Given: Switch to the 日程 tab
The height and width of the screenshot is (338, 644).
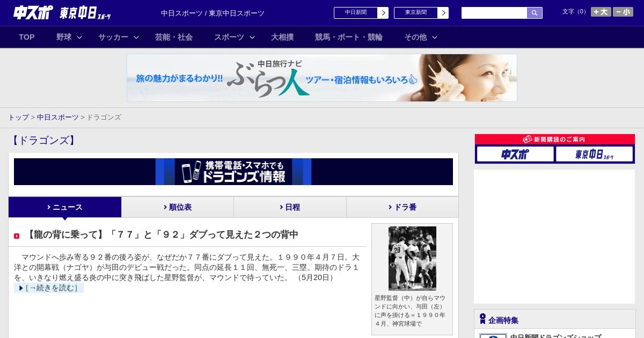Looking at the screenshot, I should (290, 207).
